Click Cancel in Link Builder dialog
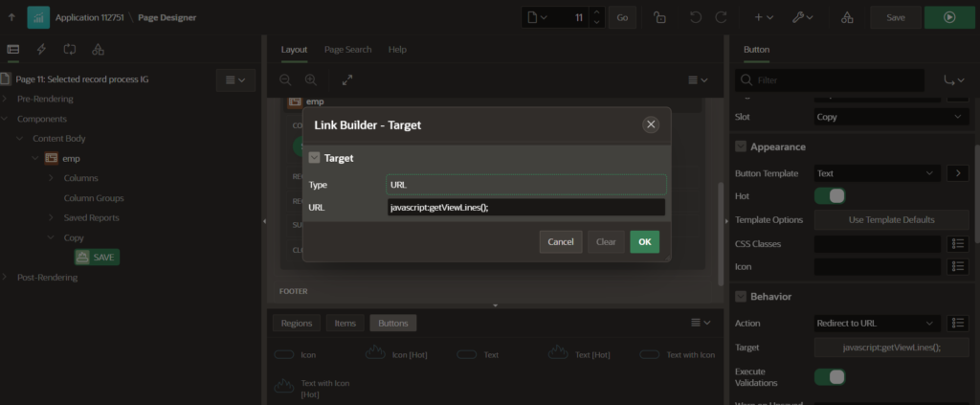The height and width of the screenshot is (405, 980). tap(560, 242)
